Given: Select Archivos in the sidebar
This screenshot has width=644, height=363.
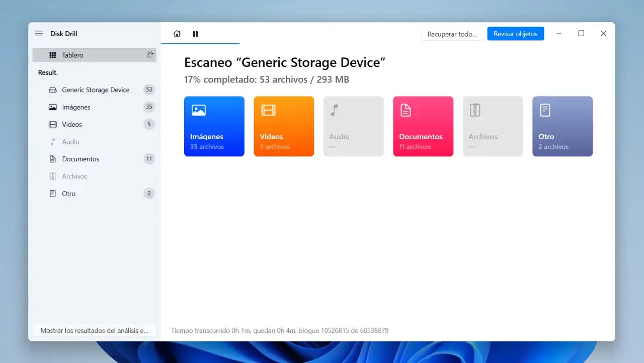Looking at the screenshot, I should [x=95, y=176].
